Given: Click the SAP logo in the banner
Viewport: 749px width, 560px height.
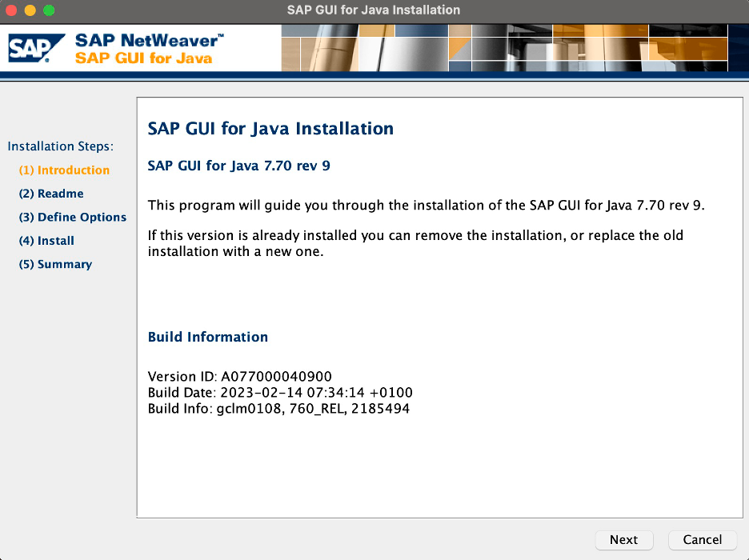Looking at the screenshot, I should click(x=36, y=48).
